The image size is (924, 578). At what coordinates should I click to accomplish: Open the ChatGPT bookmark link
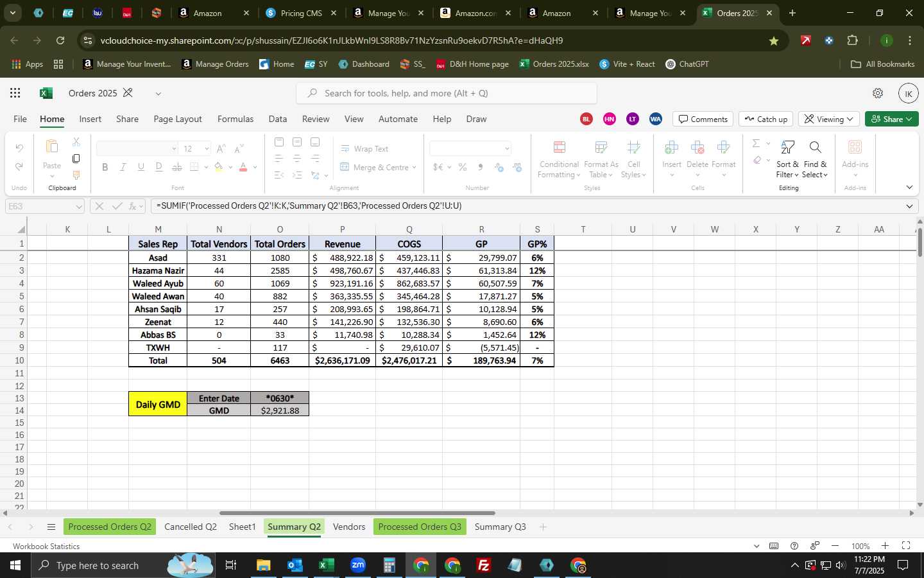coord(687,64)
